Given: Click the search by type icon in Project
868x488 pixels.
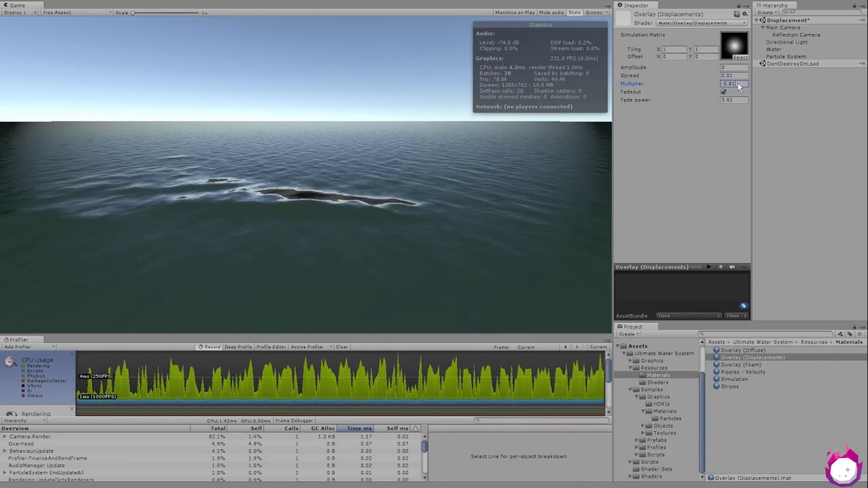Looking at the screenshot, I should [840, 334].
